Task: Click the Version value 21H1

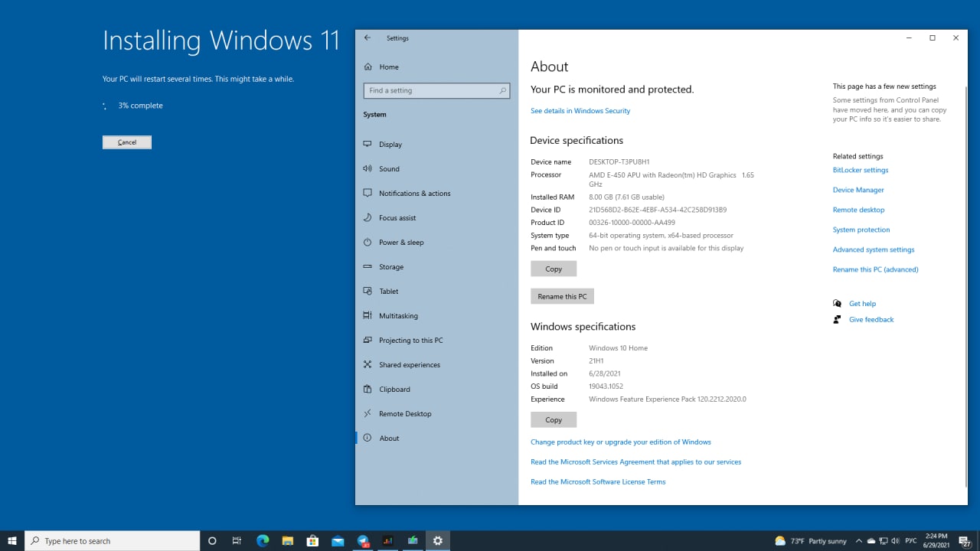Action: (596, 360)
